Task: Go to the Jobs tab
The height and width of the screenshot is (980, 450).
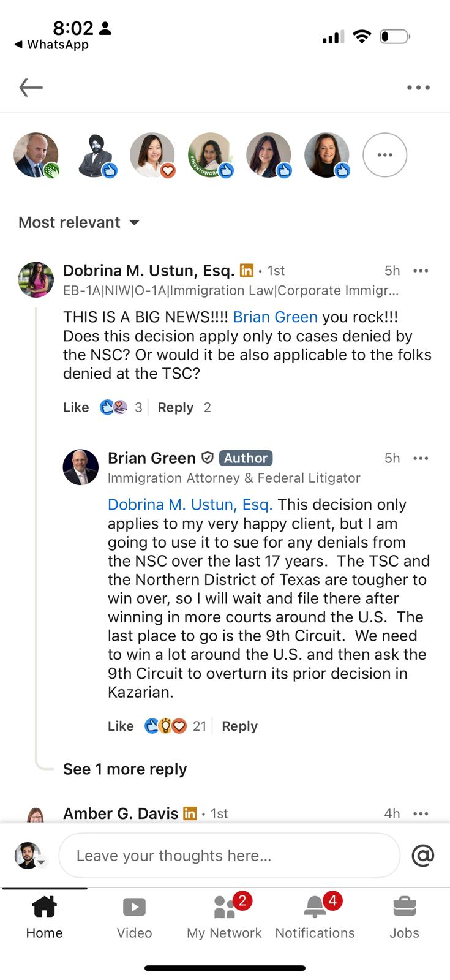Action: [405, 916]
